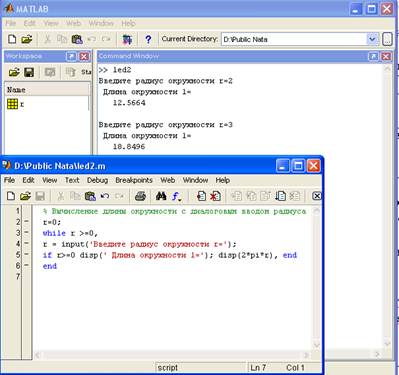This screenshot has height=375, width=399.
Task: Click '>> led2' command line text
Action: tap(115, 70)
